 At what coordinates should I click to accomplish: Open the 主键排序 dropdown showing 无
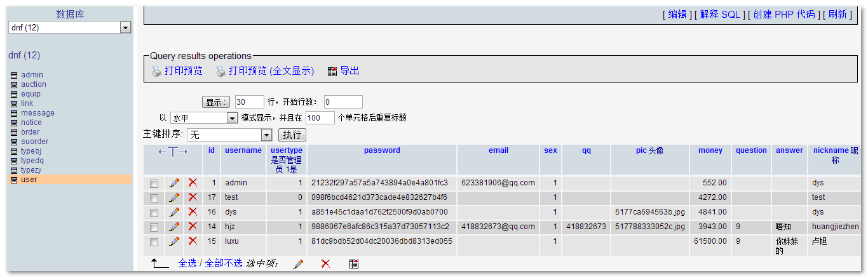tap(230, 135)
